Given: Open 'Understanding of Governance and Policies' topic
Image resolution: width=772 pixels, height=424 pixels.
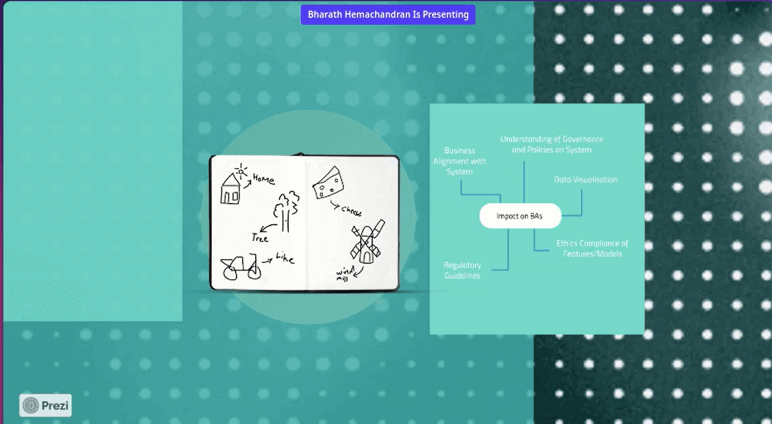Looking at the screenshot, I should (551, 144).
